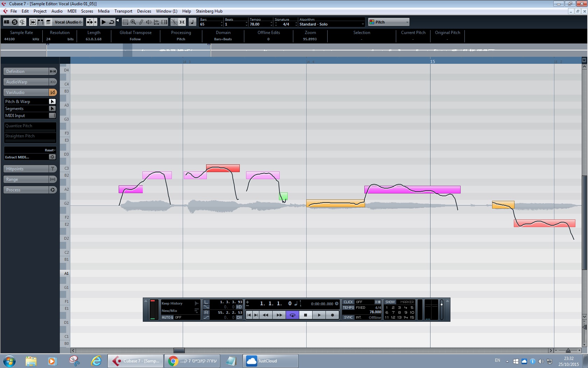Open the Steinberg Hub menu

coord(209,11)
